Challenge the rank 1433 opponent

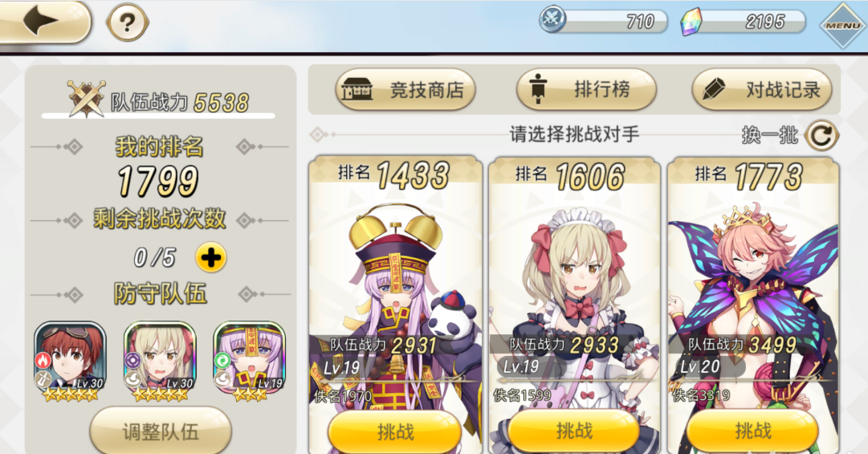point(395,432)
